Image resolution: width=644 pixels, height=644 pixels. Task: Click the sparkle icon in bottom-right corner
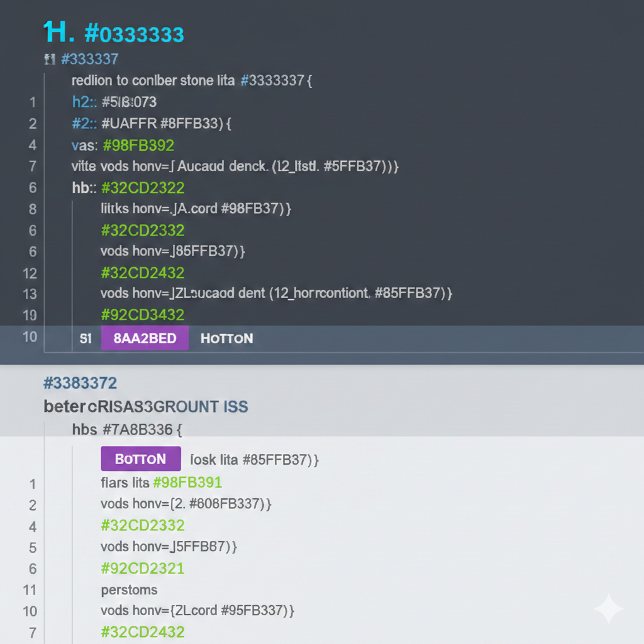pos(608,609)
